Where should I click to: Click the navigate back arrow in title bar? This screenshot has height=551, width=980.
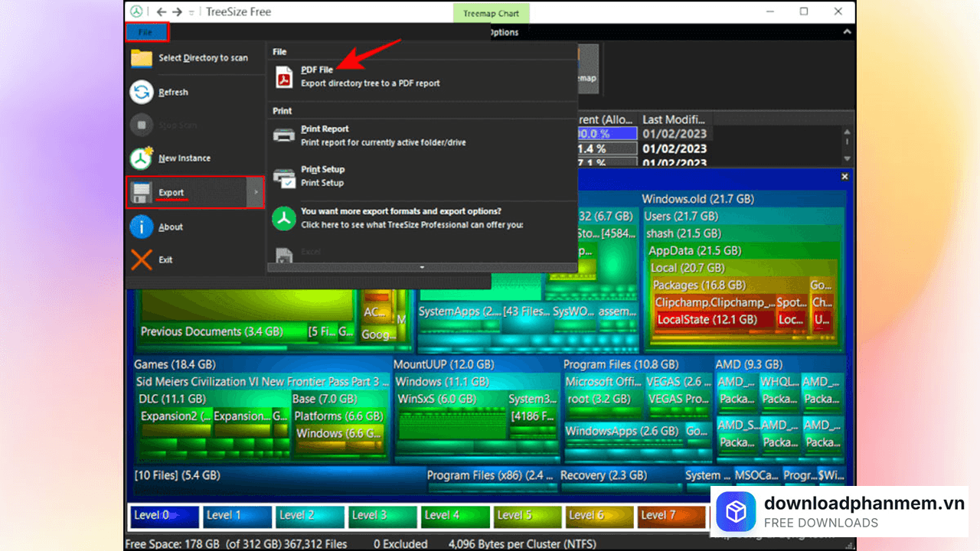point(161,11)
